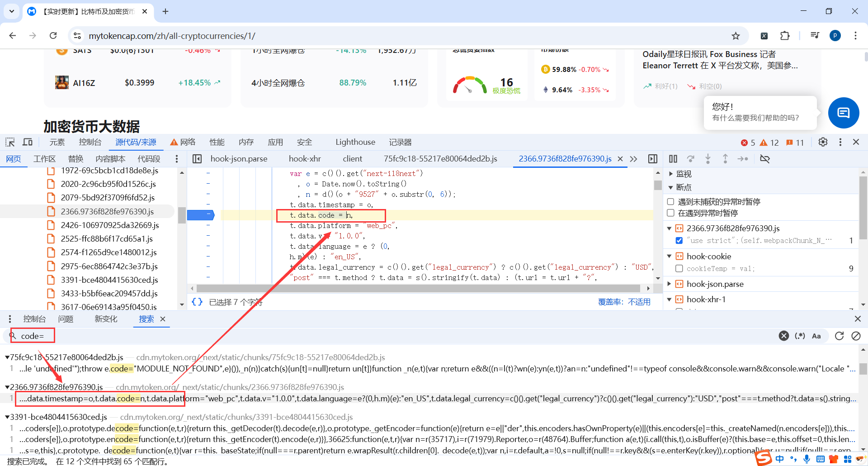
Task: Click the code editor horizontal scrollbar
Action: click(x=418, y=288)
